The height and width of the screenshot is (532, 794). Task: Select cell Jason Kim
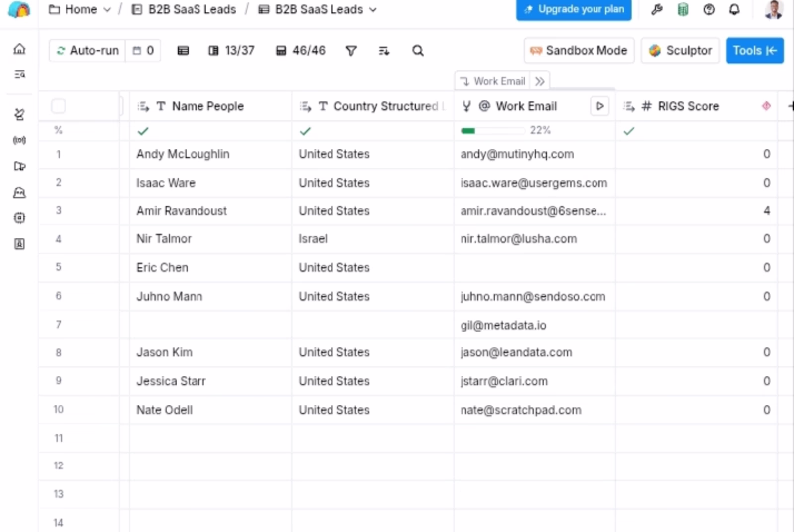point(210,352)
